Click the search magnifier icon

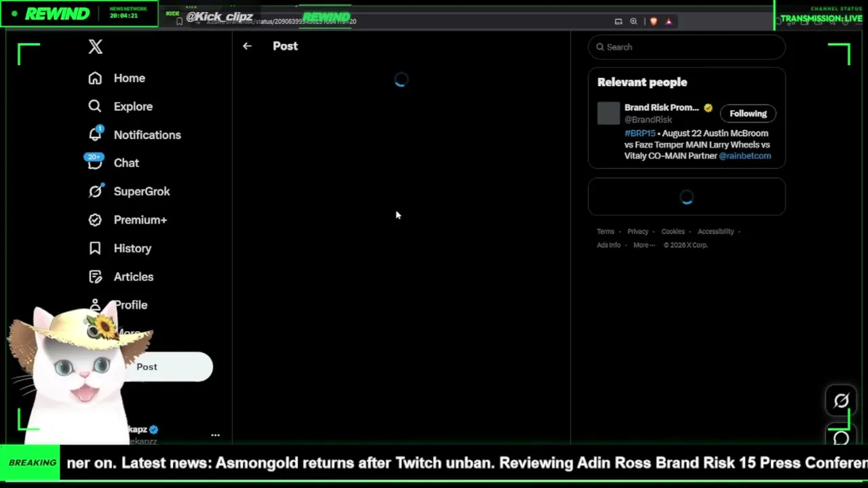600,47
